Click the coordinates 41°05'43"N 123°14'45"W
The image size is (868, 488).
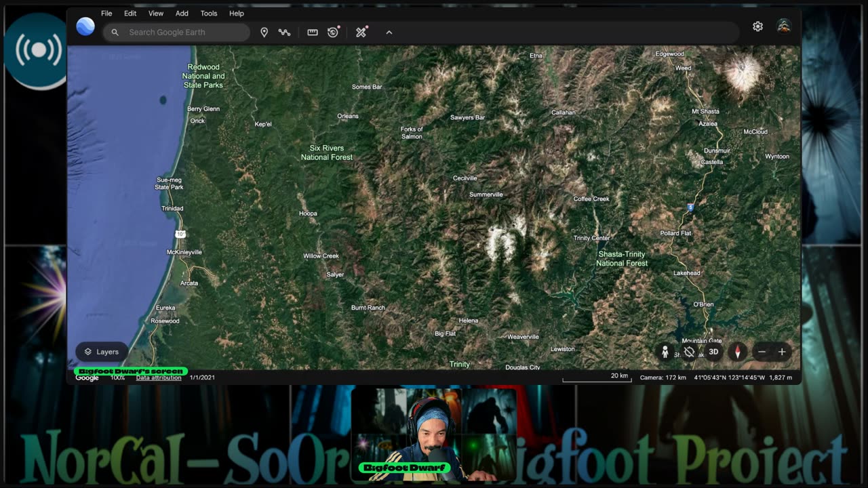click(x=730, y=378)
